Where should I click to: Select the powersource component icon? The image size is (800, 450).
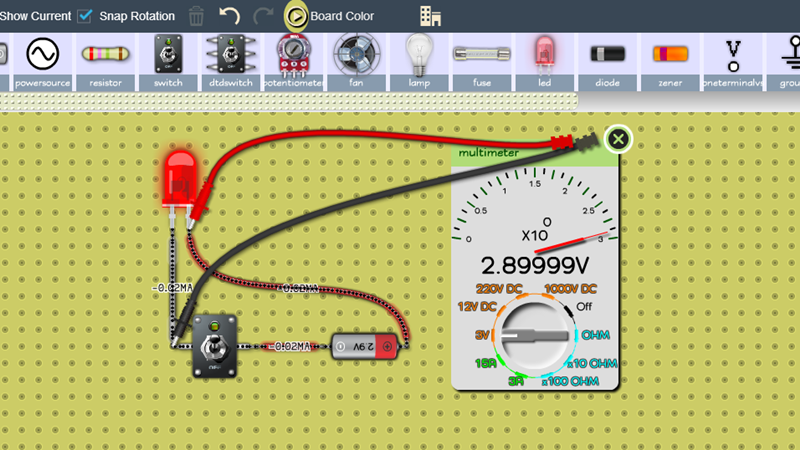tap(42, 60)
